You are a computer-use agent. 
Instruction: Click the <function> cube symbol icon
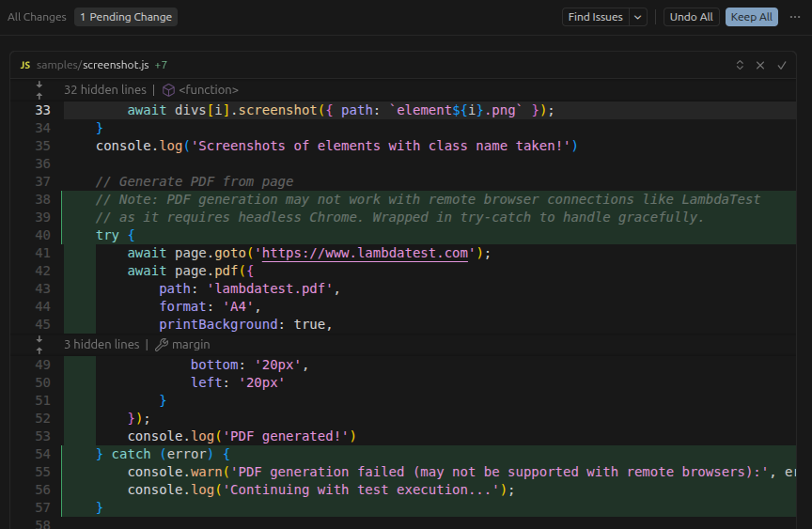[168, 90]
